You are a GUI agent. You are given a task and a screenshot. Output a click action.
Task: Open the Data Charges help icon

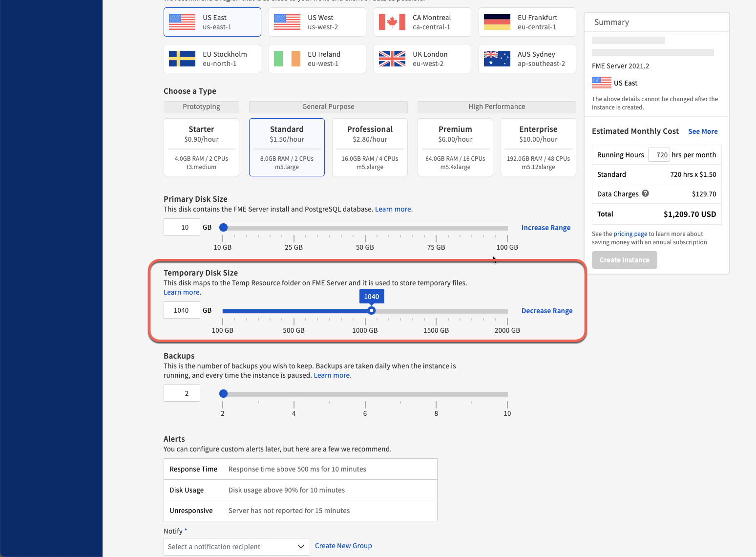click(x=645, y=193)
